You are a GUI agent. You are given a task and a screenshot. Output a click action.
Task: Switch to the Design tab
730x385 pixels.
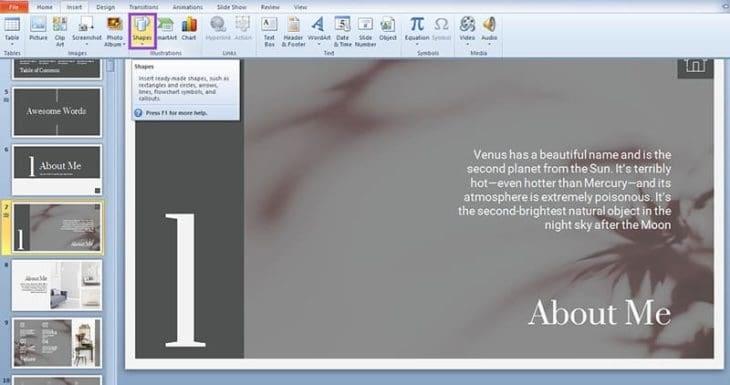click(105, 7)
